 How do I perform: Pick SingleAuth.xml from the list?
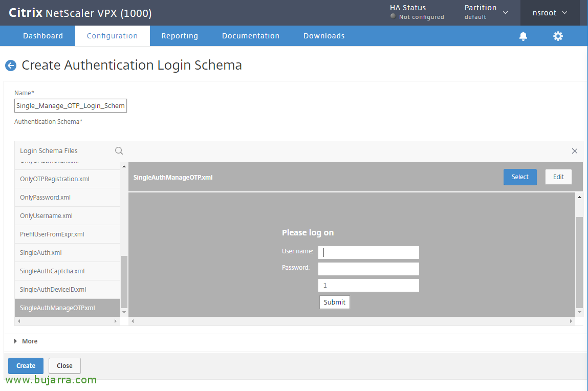click(68, 252)
